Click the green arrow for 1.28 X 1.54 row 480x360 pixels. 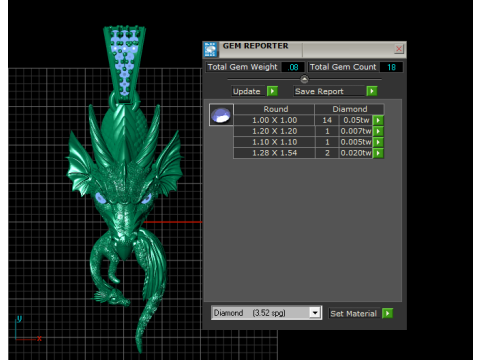[x=378, y=153]
